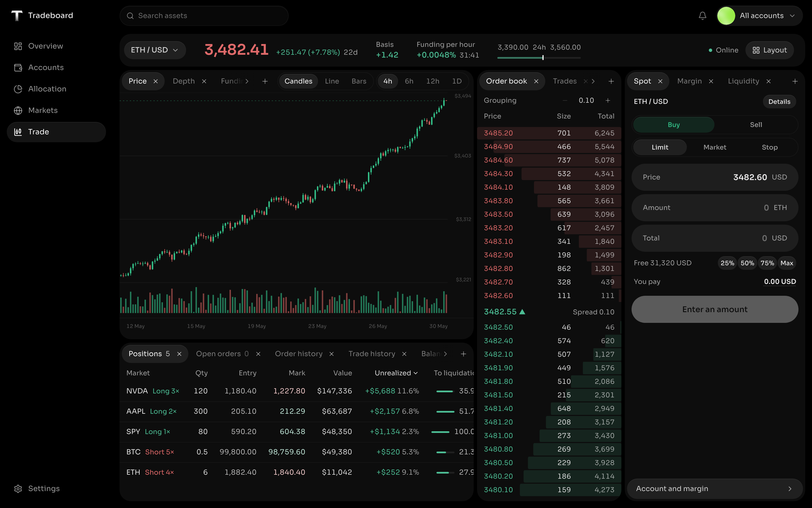Screen dimensions: 812x508
Task: Set chart interval to 1D
Action: pyautogui.click(x=457, y=81)
